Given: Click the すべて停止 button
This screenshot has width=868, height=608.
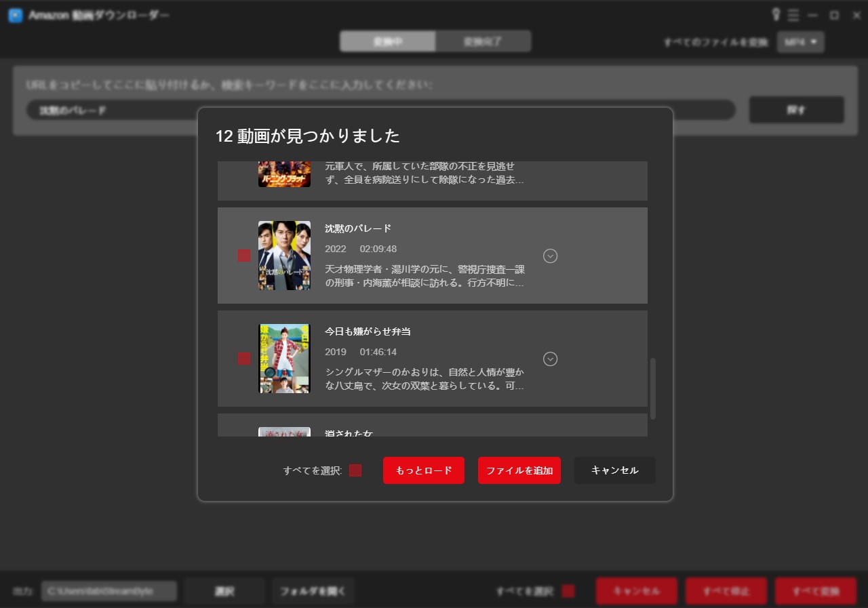Looking at the screenshot, I should [726, 591].
